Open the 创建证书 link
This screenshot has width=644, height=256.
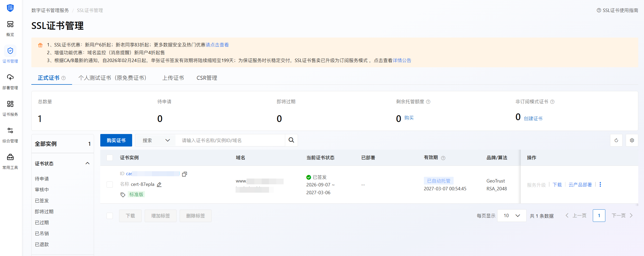tap(533, 119)
